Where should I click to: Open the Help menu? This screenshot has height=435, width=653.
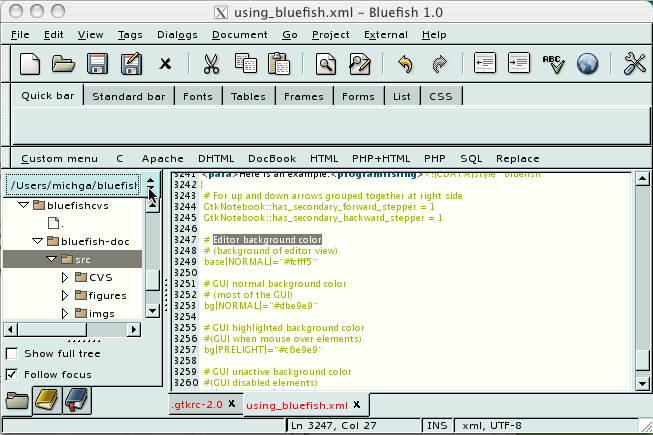(x=434, y=35)
